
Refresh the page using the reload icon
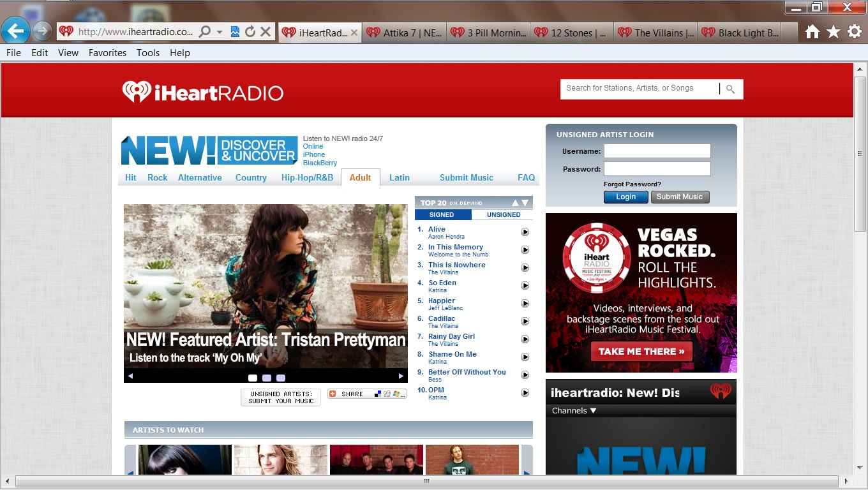[x=250, y=31]
